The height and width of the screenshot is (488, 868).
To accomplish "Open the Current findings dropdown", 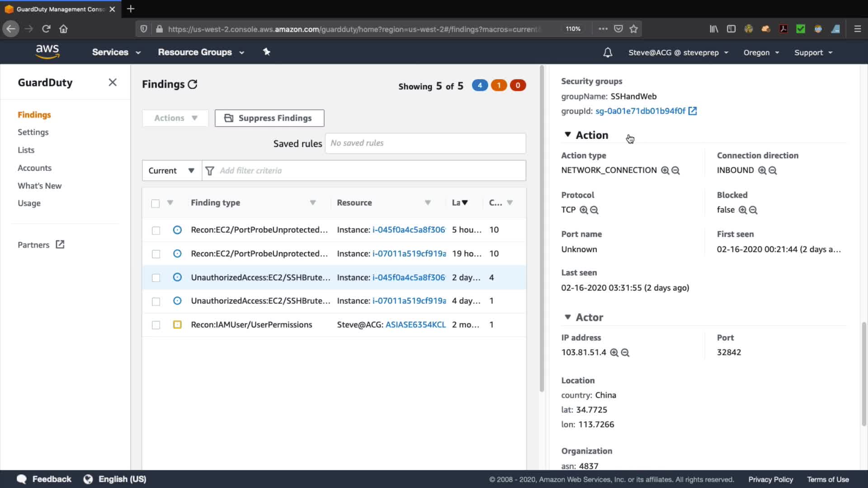I will click(171, 171).
